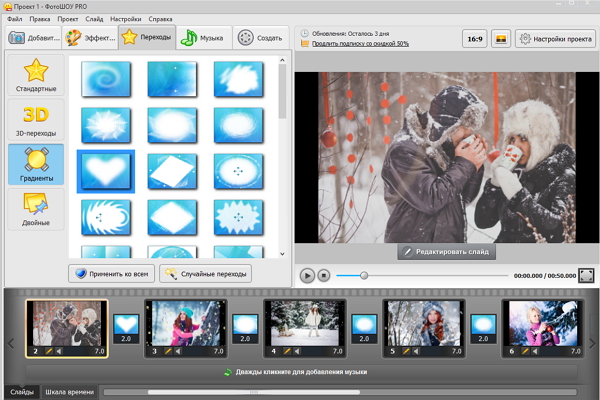Switch to the Шкала времени tab
Viewport: 600px width, 400px height.
(70, 392)
